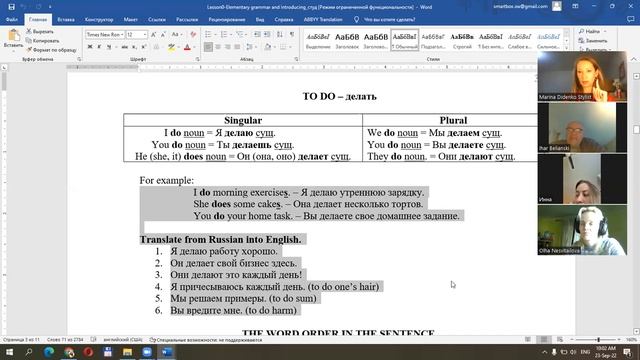Open the change case Aa dropdown

coord(176,35)
